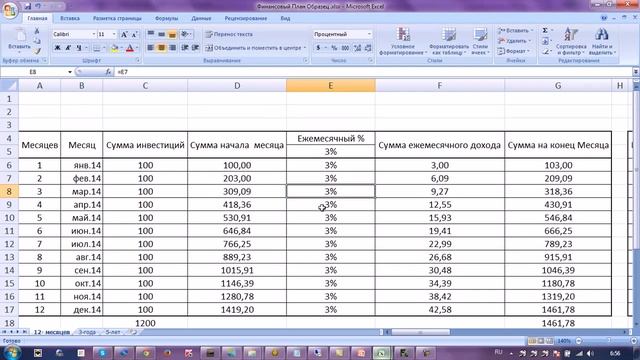Select column E header
Image resolution: width=640 pixels, height=360 pixels.
point(331,86)
